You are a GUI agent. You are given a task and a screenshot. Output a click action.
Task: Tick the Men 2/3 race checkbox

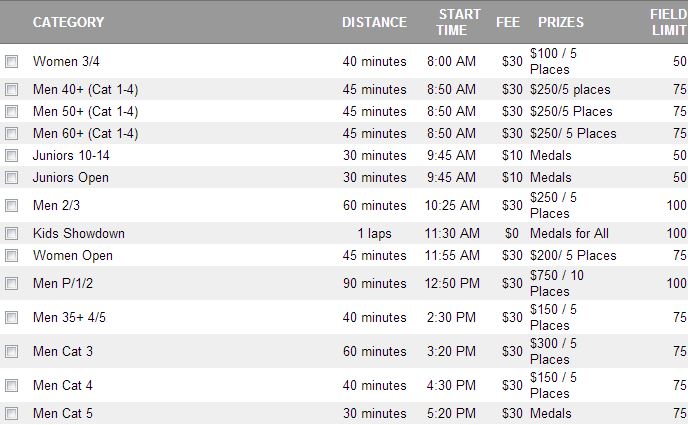12,206
